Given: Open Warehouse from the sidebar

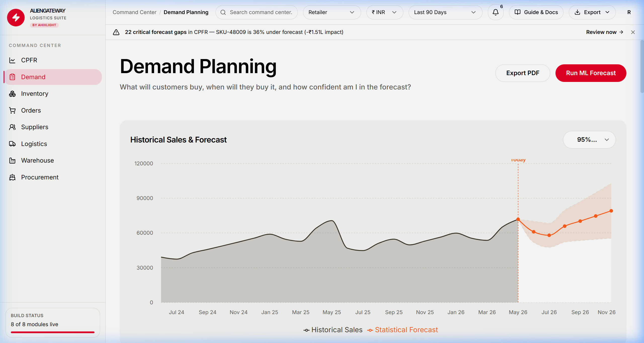Looking at the screenshot, I should point(53,161).
